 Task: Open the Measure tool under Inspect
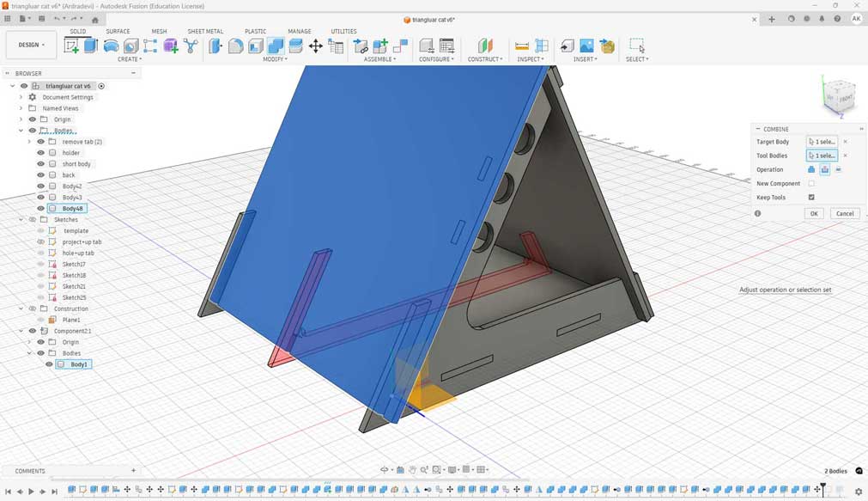click(x=520, y=45)
